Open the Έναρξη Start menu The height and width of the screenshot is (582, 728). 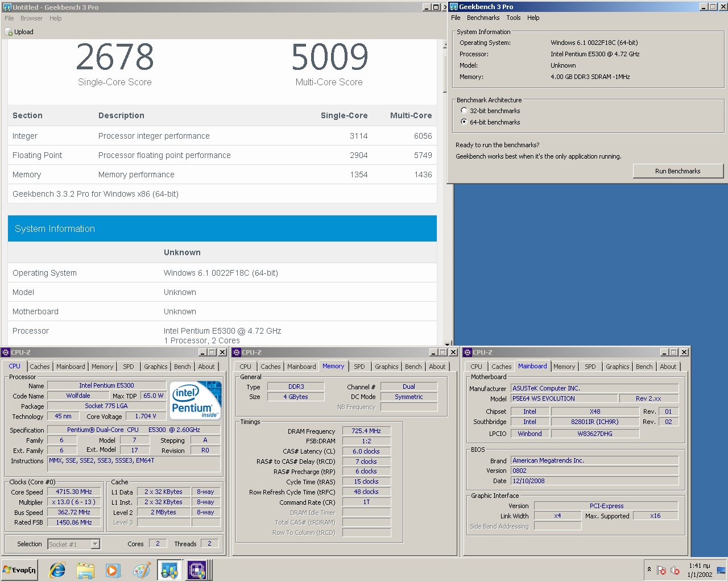[x=20, y=570]
